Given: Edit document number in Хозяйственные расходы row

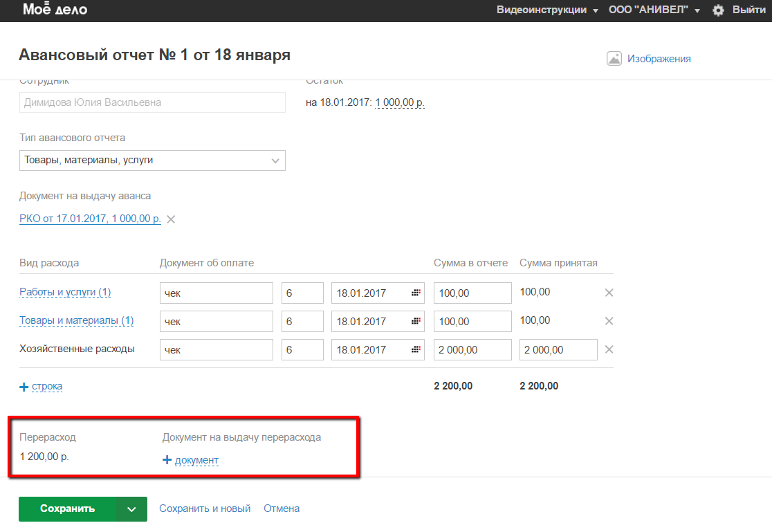Looking at the screenshot, I should (302, 350).
